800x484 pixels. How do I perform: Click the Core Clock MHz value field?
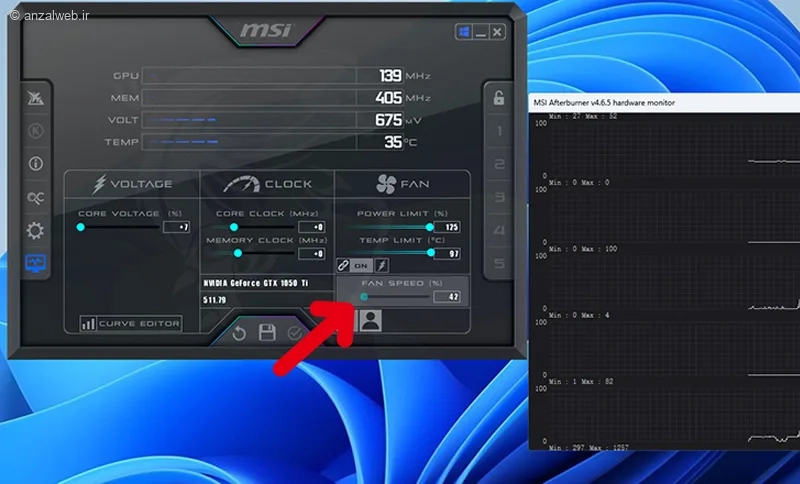click(312, 227)
